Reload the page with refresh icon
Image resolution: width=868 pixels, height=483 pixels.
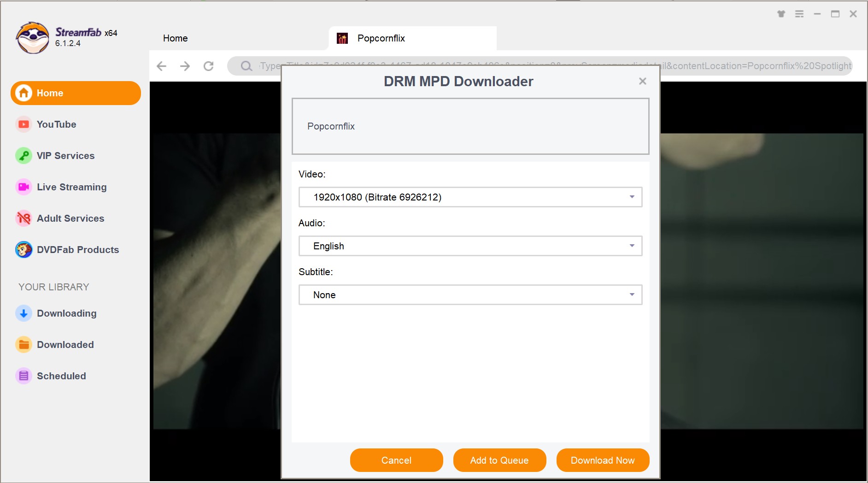point(209,66)
